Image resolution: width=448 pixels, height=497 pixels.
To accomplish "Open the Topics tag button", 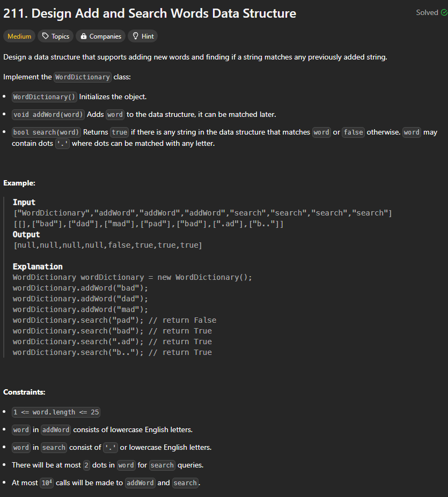I will 55,36.
